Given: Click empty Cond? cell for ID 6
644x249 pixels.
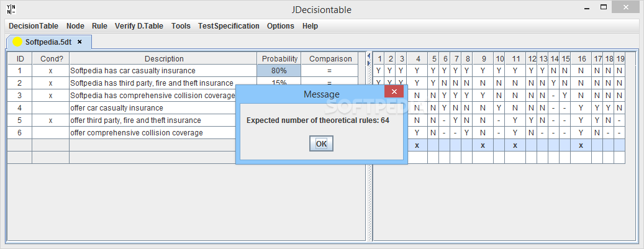Looking at the screenshot, I should 50,133.
